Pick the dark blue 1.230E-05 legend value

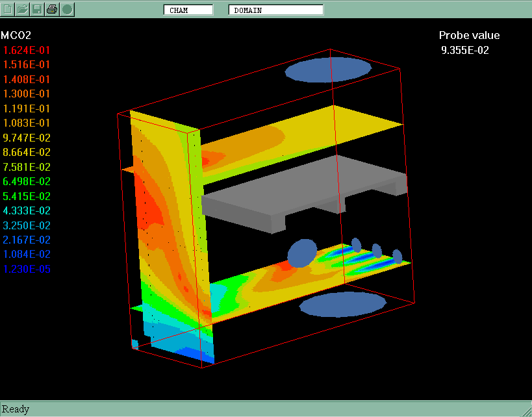click(x=27, y=269)
